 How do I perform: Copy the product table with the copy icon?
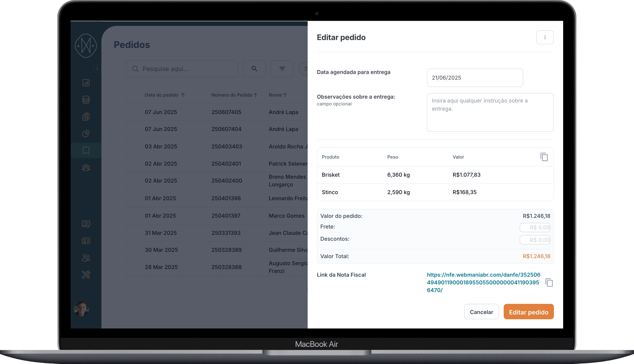(x=544, y=157)
